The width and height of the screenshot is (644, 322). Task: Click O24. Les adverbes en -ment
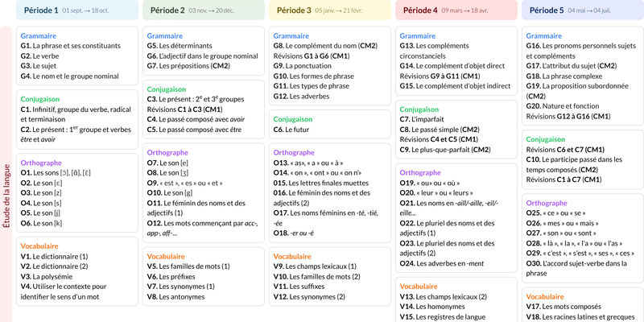(x=442, y=263)
